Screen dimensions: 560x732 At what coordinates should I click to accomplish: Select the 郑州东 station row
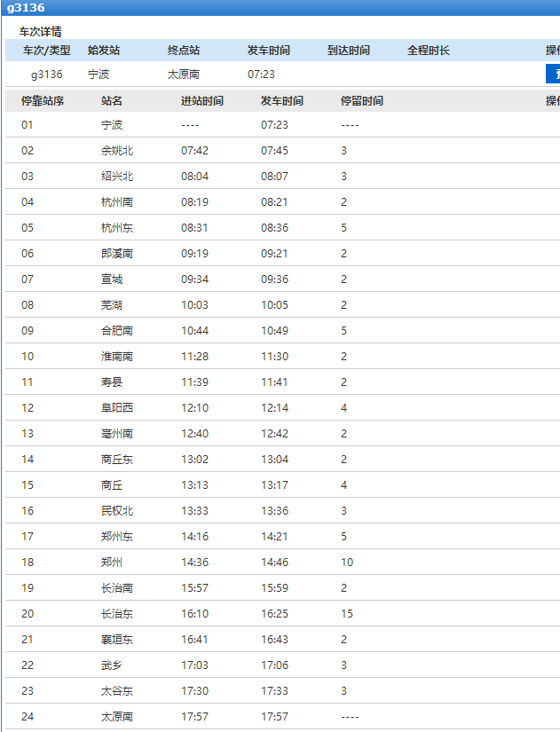(282, 537)
